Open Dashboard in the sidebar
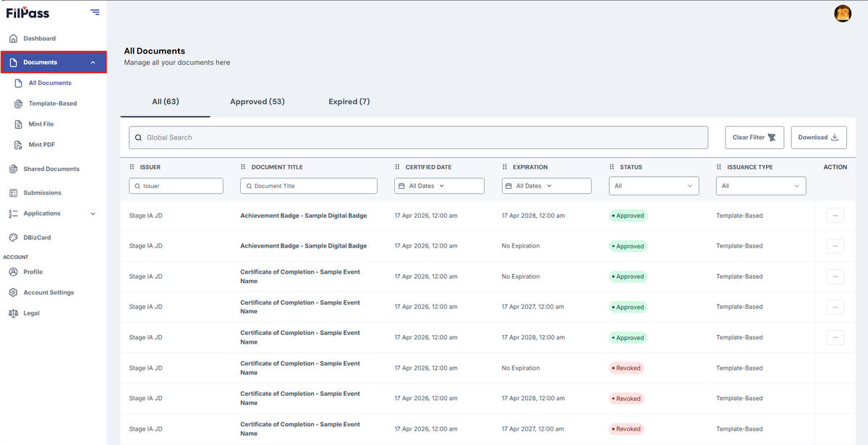The width and height of the screenshot is (868, 445). click(x=39, y=38)
